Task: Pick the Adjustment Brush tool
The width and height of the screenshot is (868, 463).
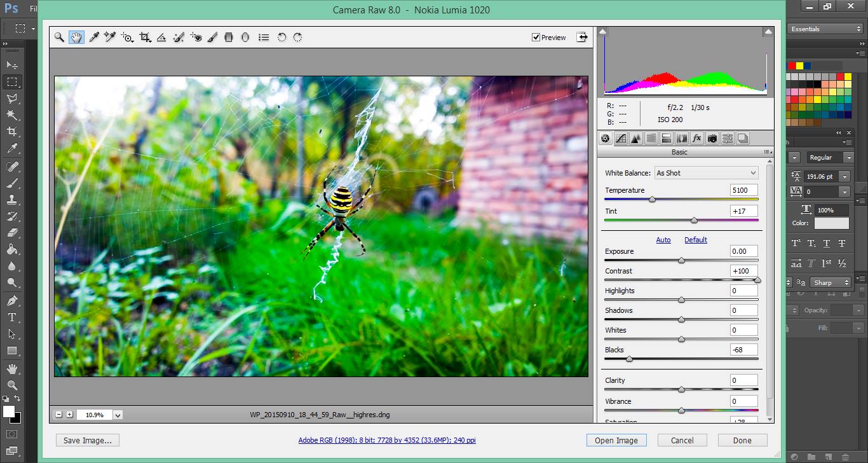Action: [212, 38]
